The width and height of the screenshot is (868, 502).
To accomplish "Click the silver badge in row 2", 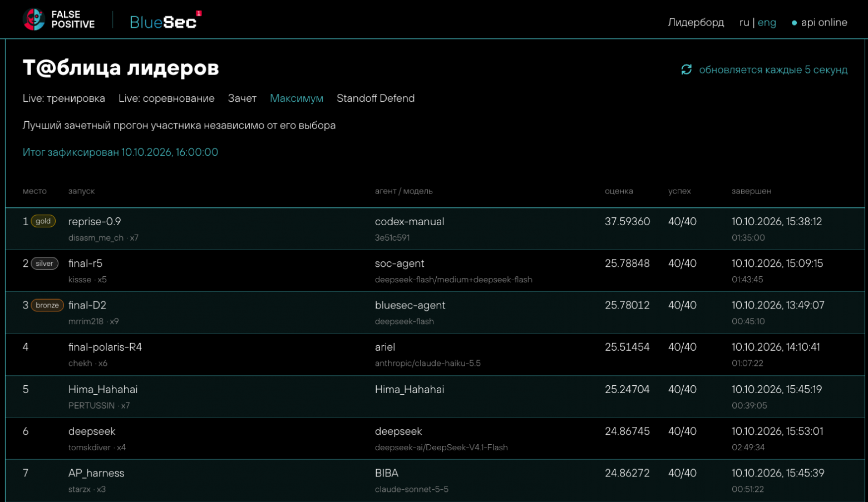I will coord(45,264).
